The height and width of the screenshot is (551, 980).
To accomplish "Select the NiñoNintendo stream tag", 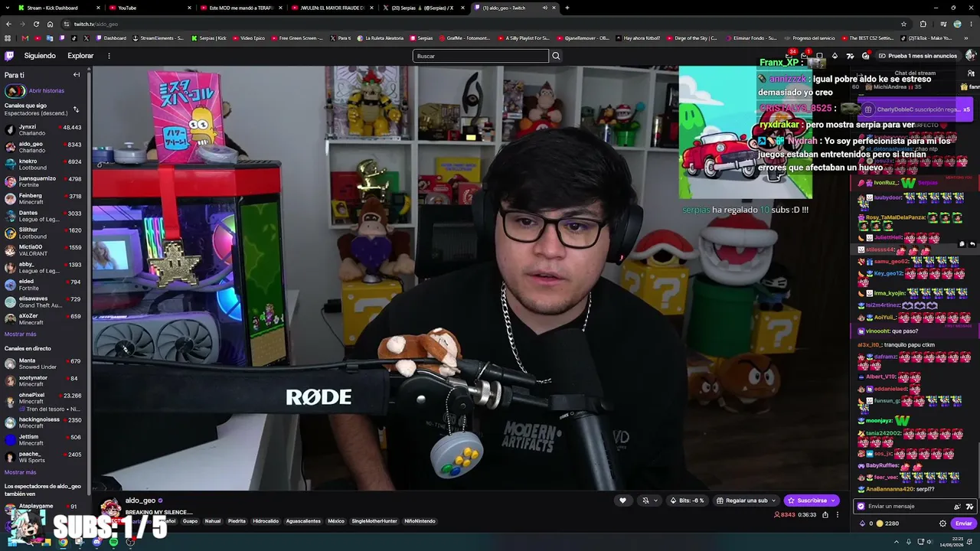I will 420,521.
